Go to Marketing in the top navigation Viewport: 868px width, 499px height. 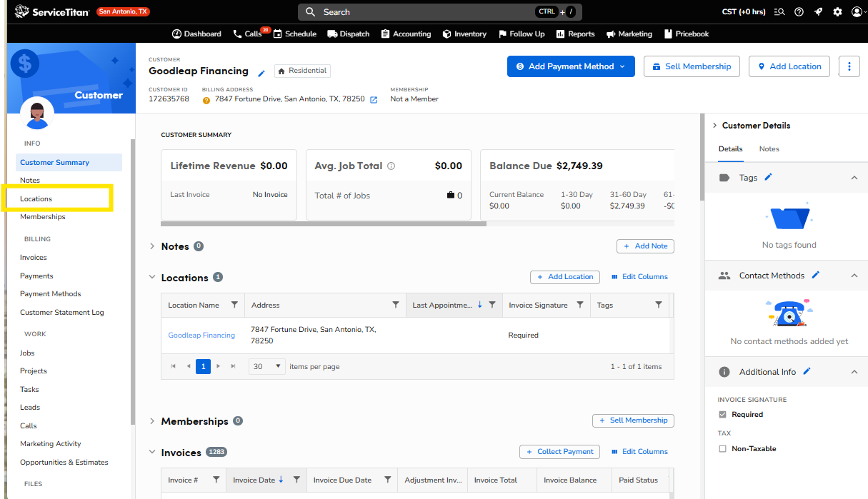[629, 34]
